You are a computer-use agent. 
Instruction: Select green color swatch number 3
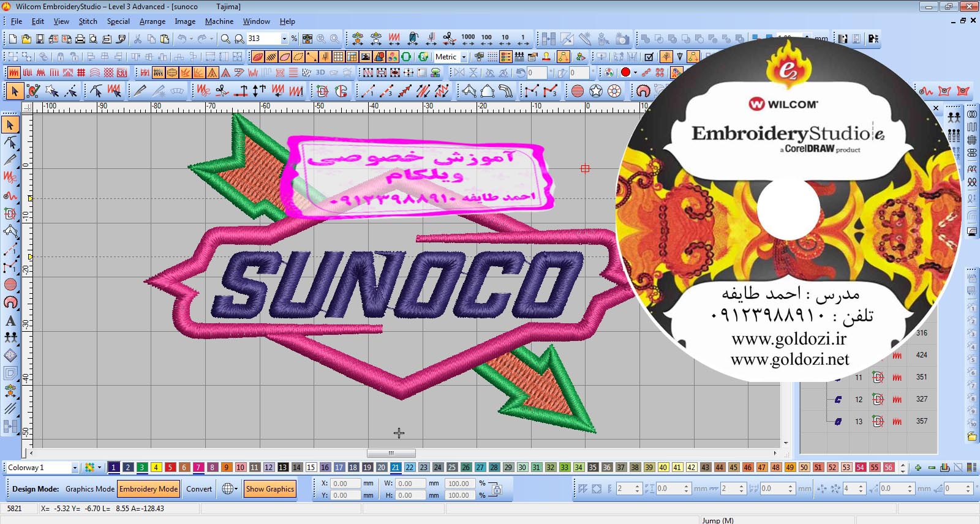pyautogui.click(x=141, y=468)
